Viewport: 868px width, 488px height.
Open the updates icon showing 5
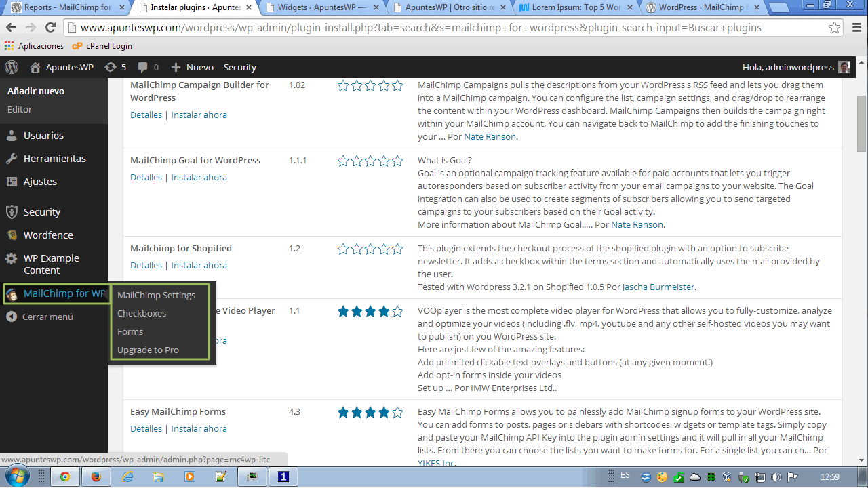[x=111, y=67]
